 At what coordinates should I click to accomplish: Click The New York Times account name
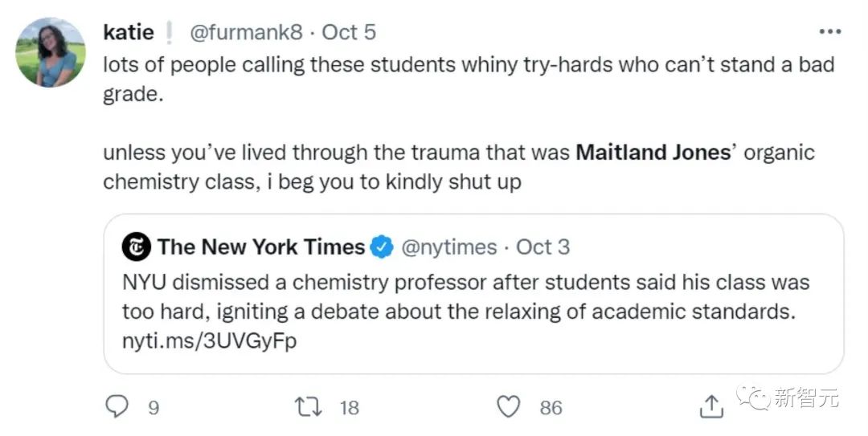[261, 247]
